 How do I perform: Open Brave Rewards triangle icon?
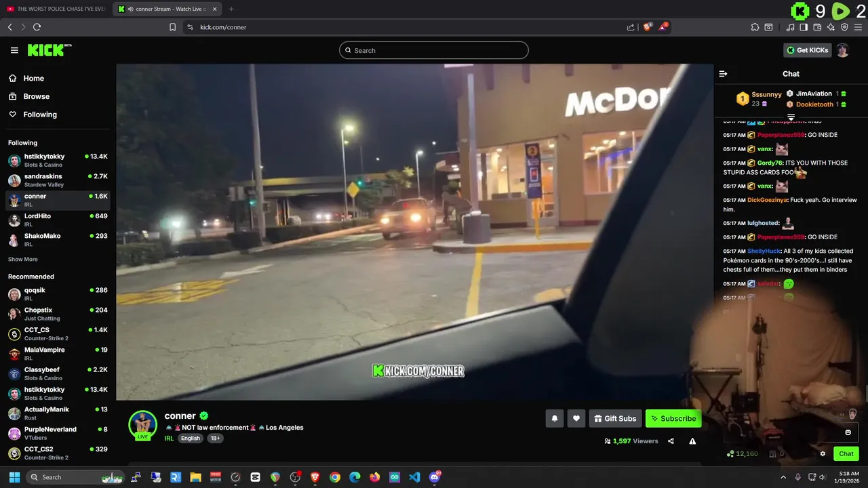click(x=663, y=27)
